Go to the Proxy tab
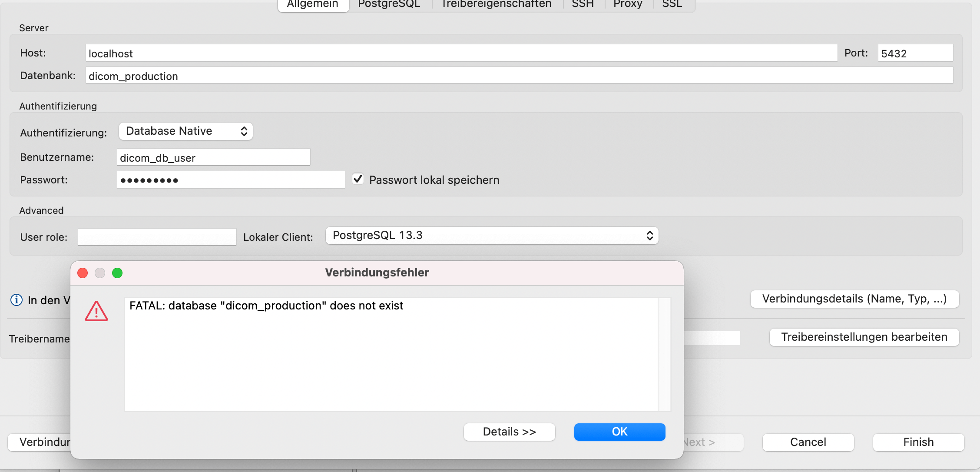 point(627,4)
